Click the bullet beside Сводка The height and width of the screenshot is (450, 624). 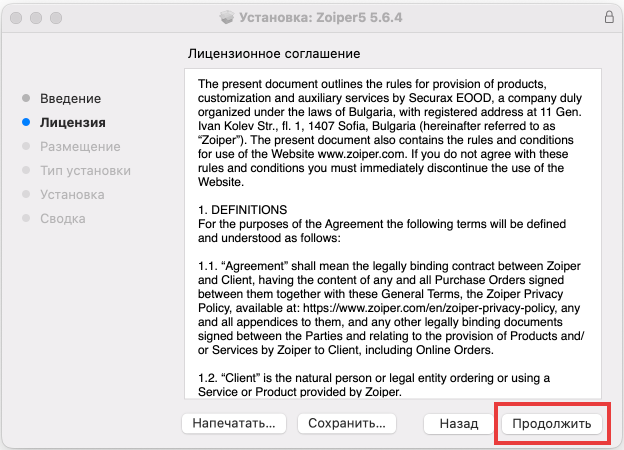(x=26, y=218)
